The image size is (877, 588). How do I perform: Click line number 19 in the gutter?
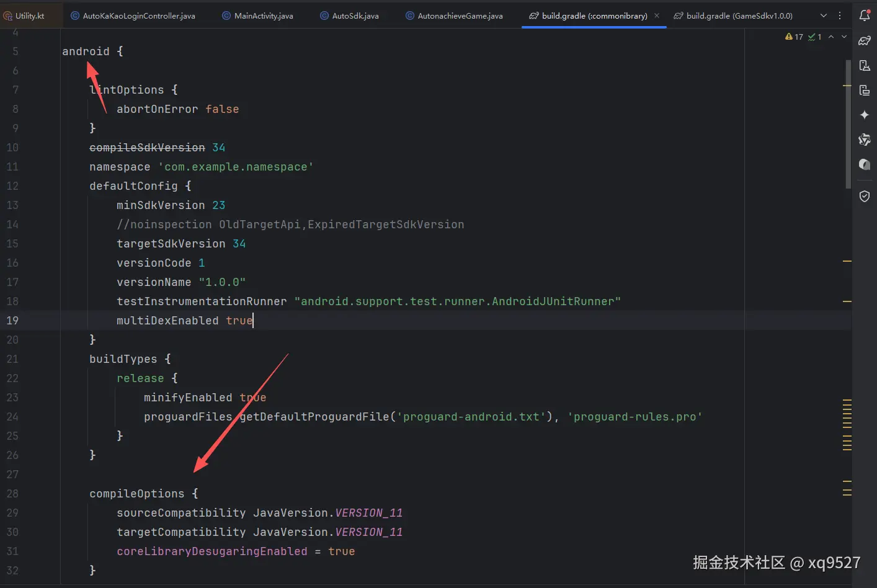[12, 321]
